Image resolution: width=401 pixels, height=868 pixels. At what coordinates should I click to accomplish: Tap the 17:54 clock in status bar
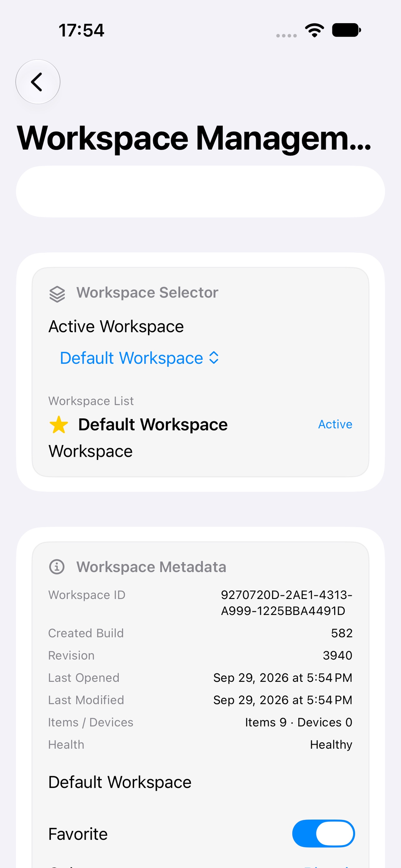click(82, 30)
